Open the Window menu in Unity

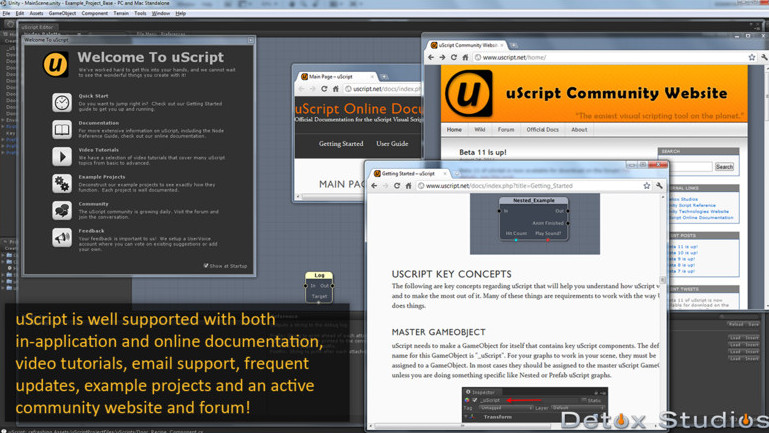point(161,13)
